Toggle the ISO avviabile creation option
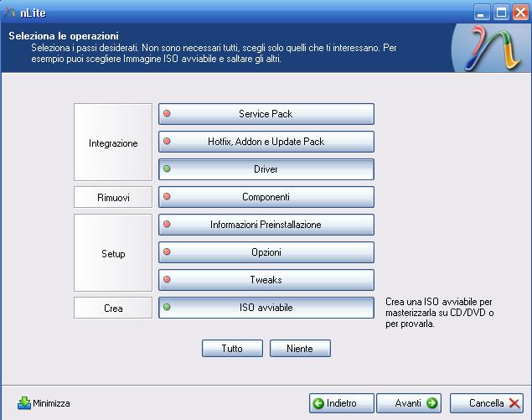This screenshot has height=420, width=532. pos(266,308)
